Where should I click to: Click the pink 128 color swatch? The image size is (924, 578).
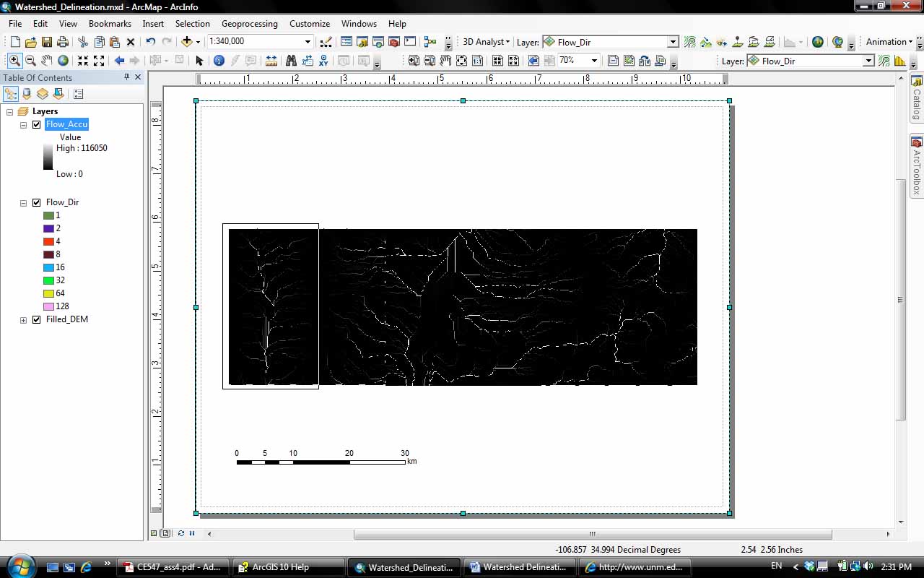pyautogui.click(x=48, y=306)
